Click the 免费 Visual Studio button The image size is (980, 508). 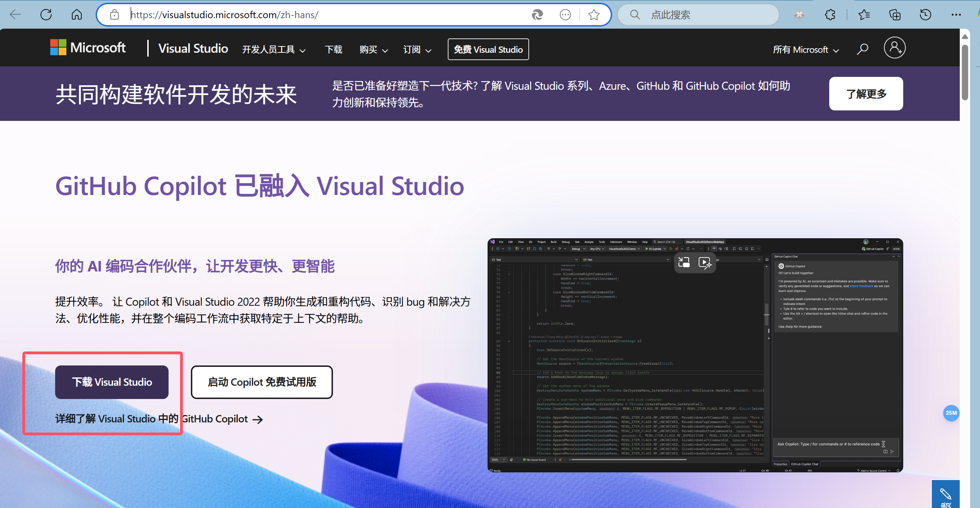(488, 49)
